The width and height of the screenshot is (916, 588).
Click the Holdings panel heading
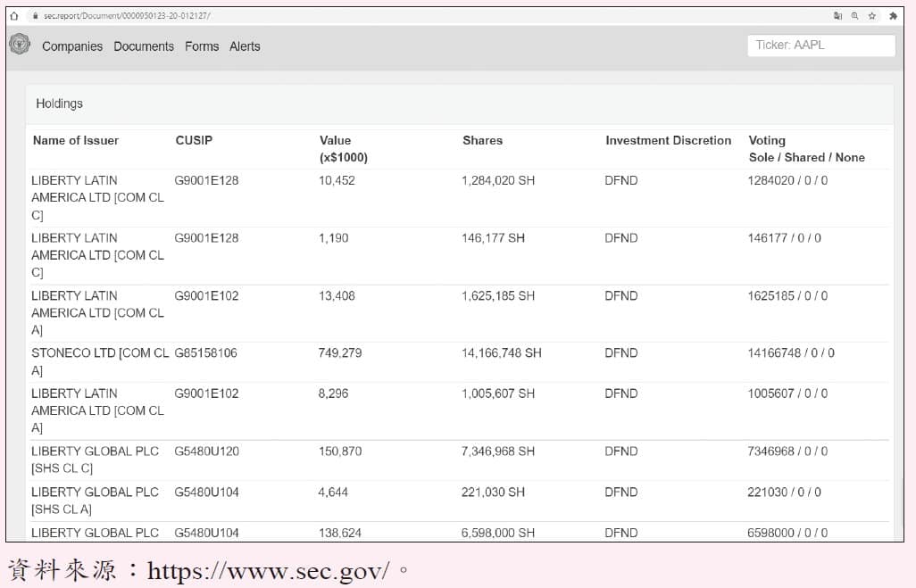60,104
